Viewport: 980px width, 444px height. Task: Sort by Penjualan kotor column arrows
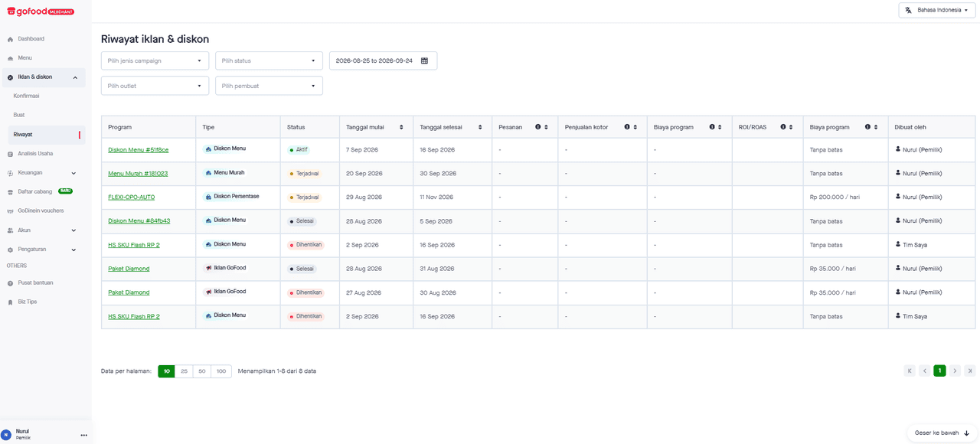[x=635, y=127]
